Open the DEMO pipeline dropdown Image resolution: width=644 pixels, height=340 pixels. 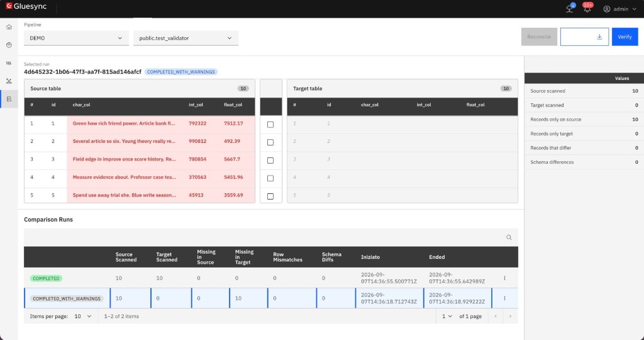[76, 38]
